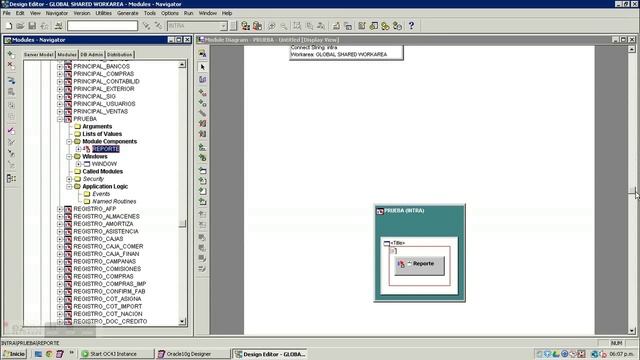Image resolution: width=640 pixels, height=360 pixels.
Task: Expand the Security folder node
Action: (69, 179)
